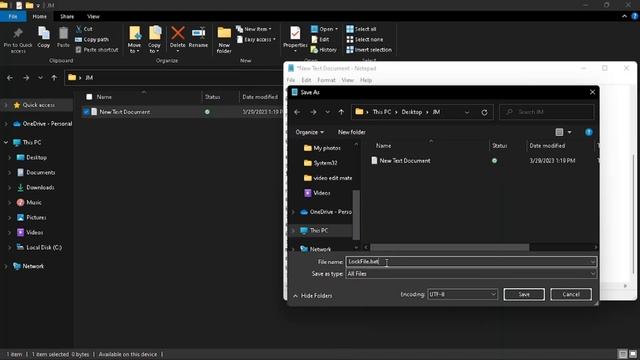Image resolution: width=640 pixels, height=360 pixels.
Task: Open the Open dropdown in ribbon
Action: pyautogui.click(x=324, y=29)
